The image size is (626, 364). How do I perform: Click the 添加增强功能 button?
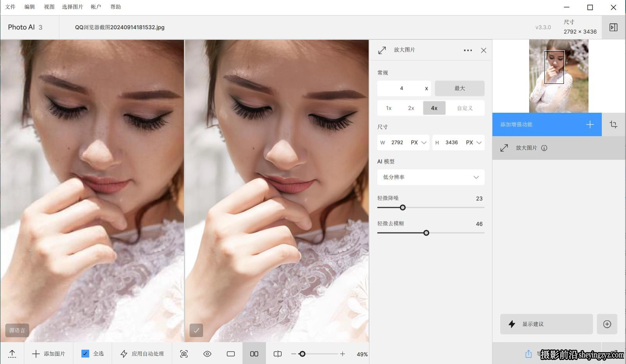(547, 124)
